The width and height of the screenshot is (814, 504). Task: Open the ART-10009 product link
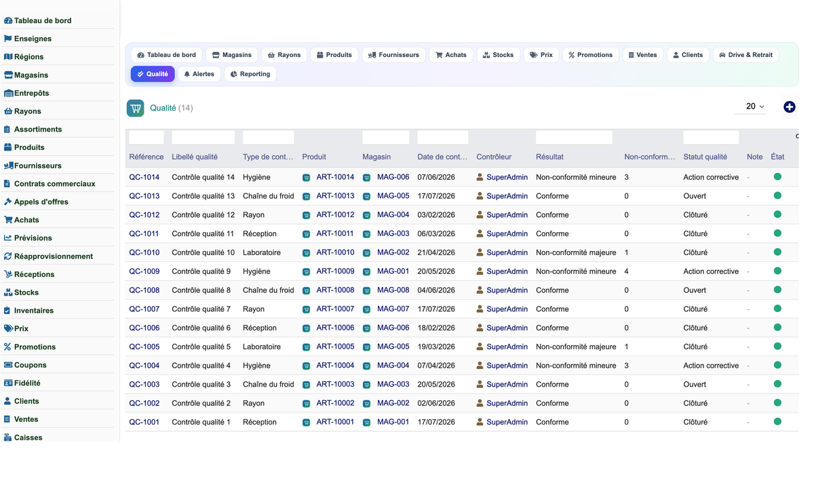335,271
